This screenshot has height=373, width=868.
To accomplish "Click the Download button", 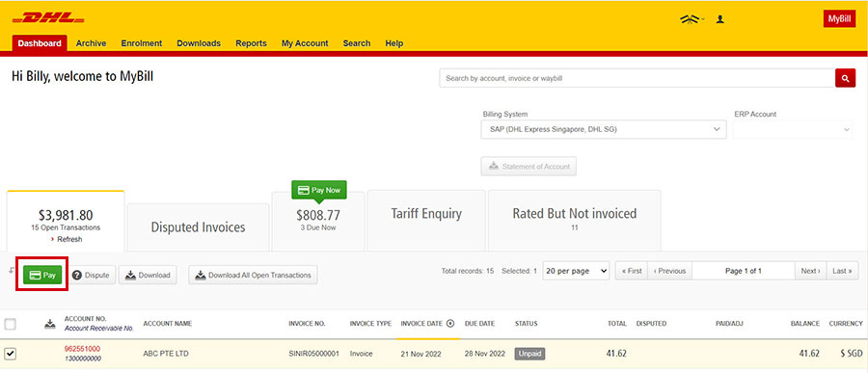I will point(148,275).
